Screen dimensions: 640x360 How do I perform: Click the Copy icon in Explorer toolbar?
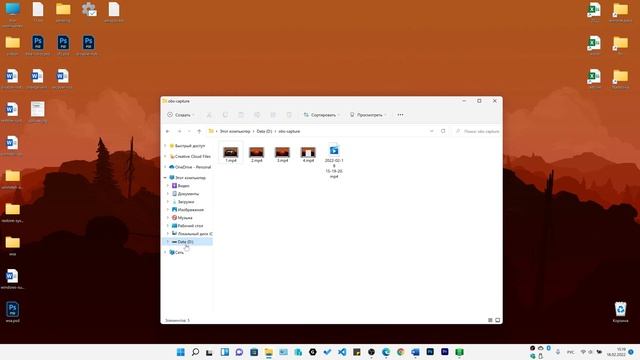225,115
